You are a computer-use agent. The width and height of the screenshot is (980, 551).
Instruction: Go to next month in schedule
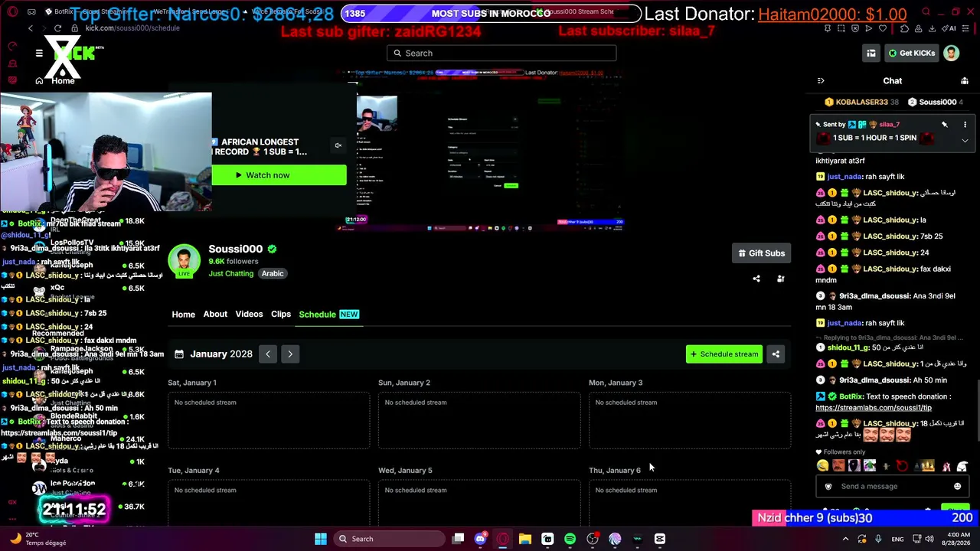click(x=290, y=354)
